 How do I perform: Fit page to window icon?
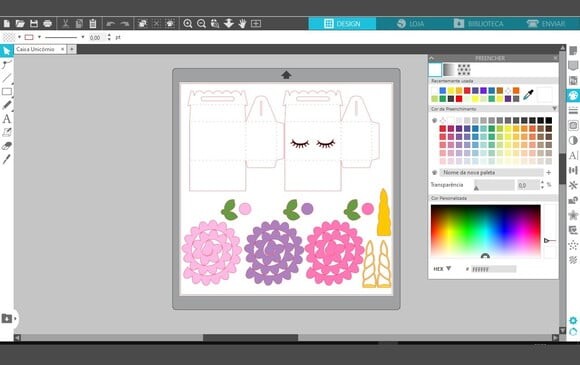click(256, 24)
